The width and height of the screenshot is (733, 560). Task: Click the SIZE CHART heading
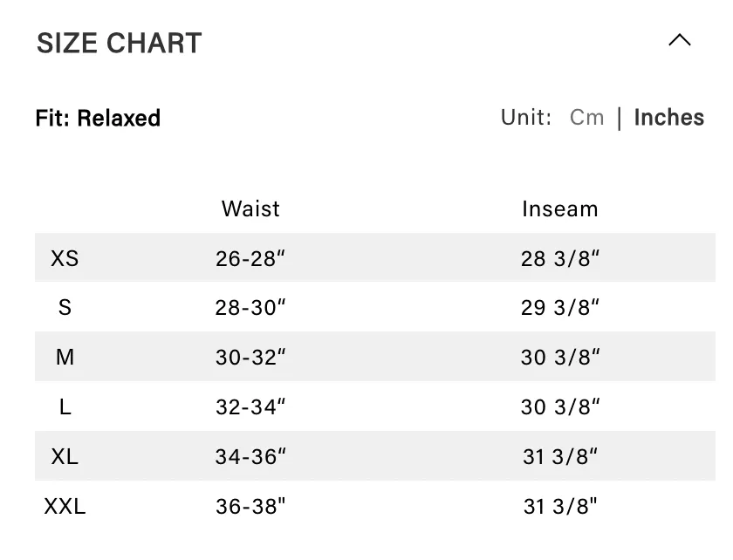point(120,43)
